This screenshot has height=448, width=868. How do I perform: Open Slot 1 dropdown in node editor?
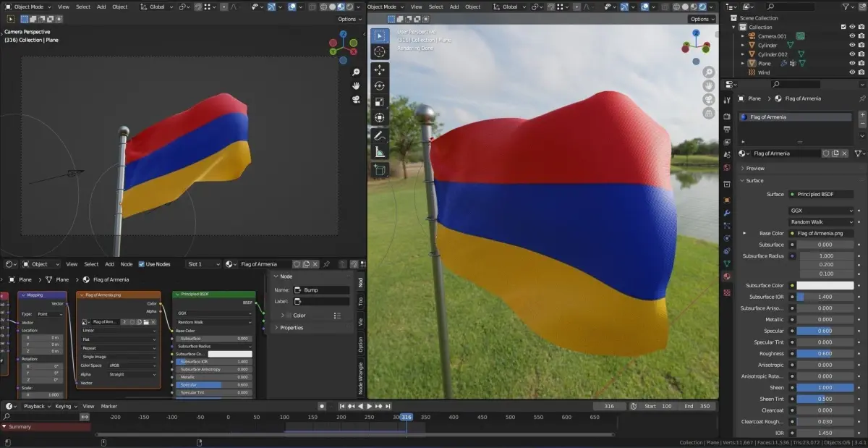point(203,264)
